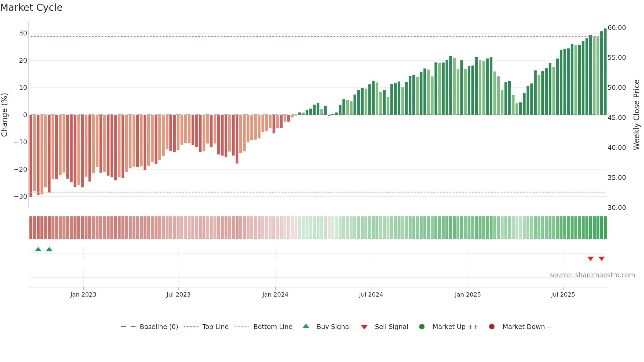Click the tallest green bar at far right
This screenshot has height=362, width=644.
click(605, 72)
